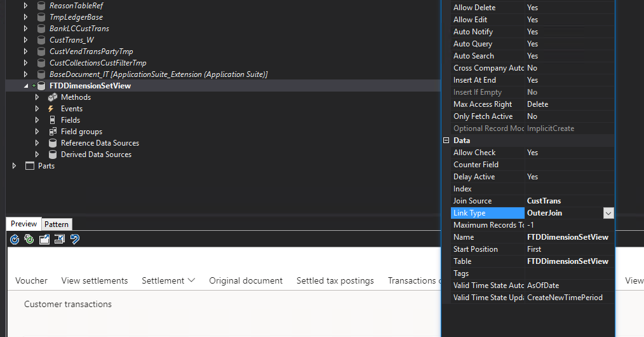This screenshot has height=337, width=644.
Task: Click the CustVendTransPartyTmp data source icon
Action: point(41,52)
